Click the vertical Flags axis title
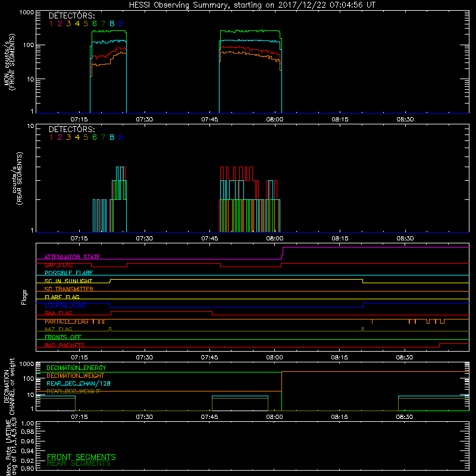 (24, 297)
